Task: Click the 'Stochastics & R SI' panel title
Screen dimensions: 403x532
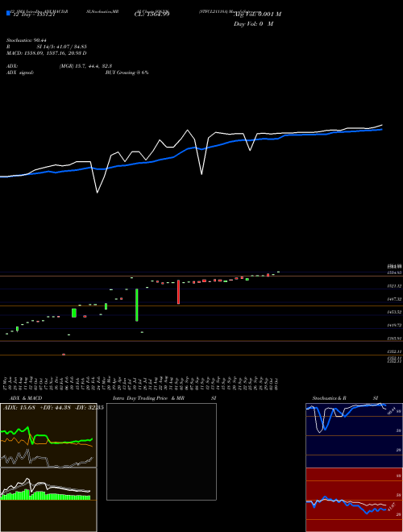Action: click(x=345, y=398)
